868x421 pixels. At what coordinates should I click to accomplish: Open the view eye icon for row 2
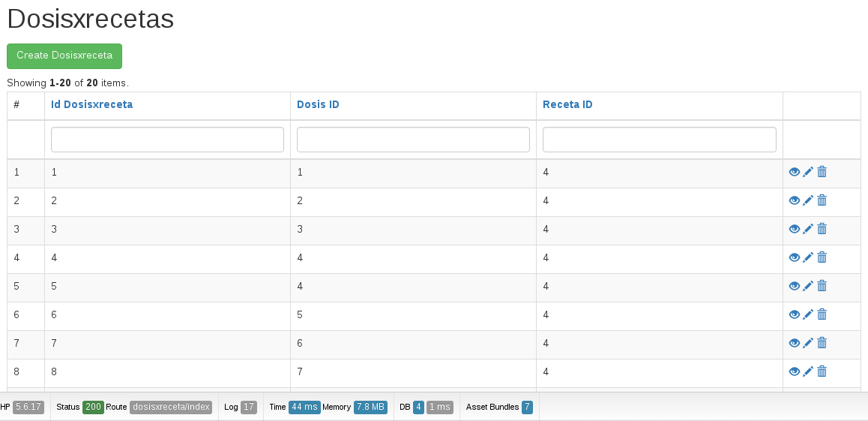coord(795,200)
